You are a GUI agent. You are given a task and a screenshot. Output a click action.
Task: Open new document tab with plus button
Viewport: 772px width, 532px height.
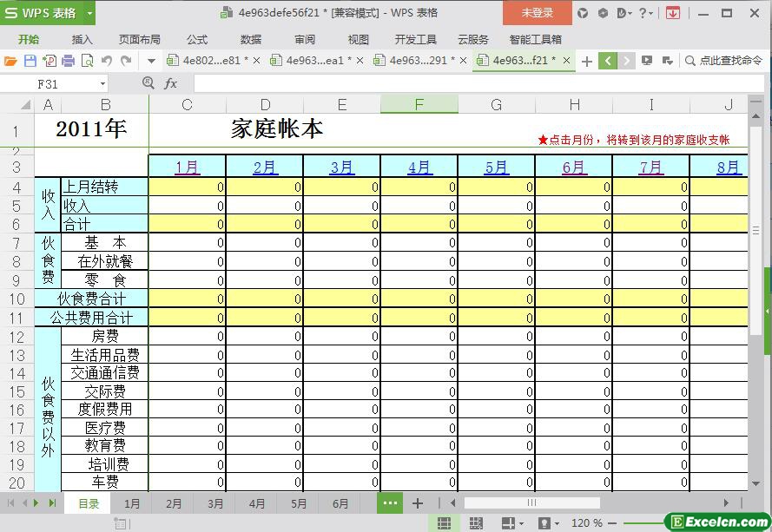pos(587,61)
